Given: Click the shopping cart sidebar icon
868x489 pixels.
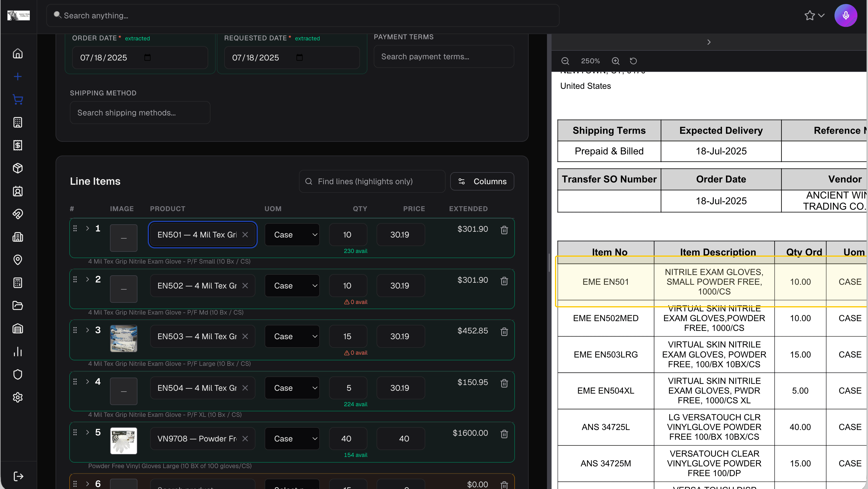Looking at the screenshot, I should (x=17, y=99).
